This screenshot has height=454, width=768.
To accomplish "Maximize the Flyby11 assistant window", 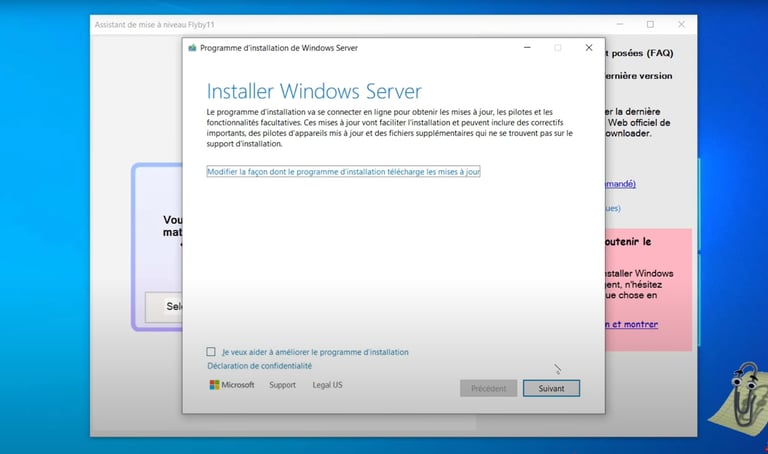I will [x=650, y=24].
